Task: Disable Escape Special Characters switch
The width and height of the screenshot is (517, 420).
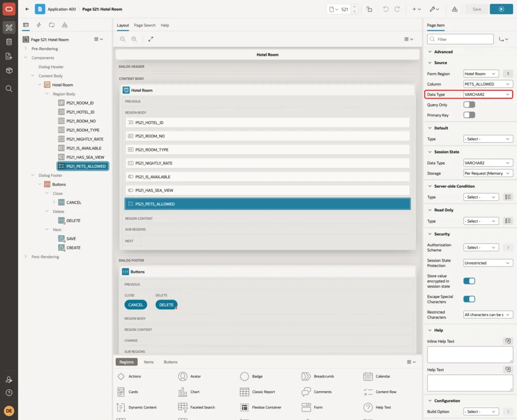Action: coord(469,299)
